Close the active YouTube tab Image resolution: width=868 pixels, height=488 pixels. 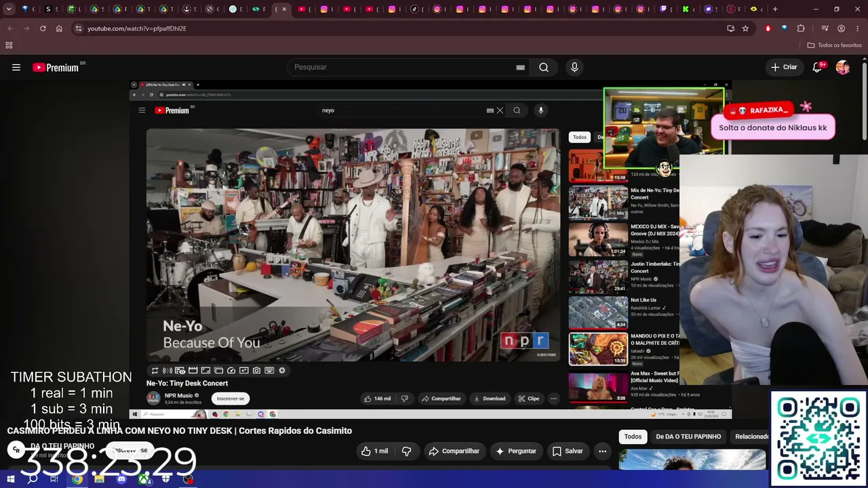tap(284, 9)
